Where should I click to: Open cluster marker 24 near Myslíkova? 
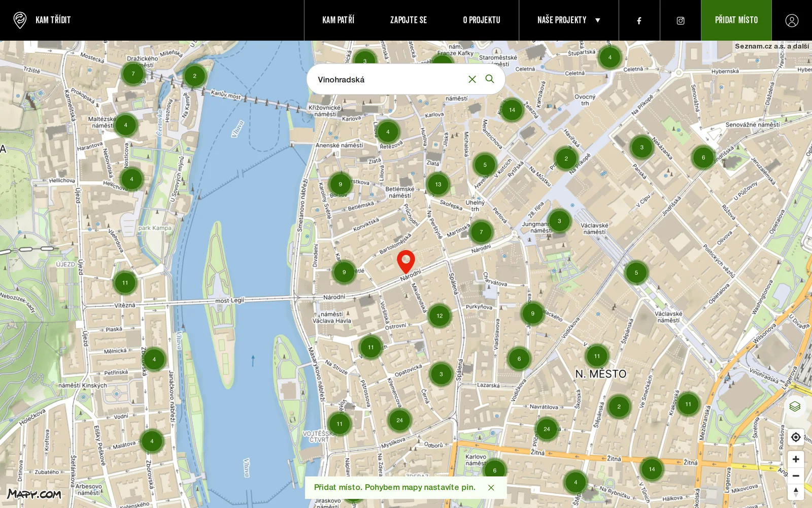tap(399, 420)
